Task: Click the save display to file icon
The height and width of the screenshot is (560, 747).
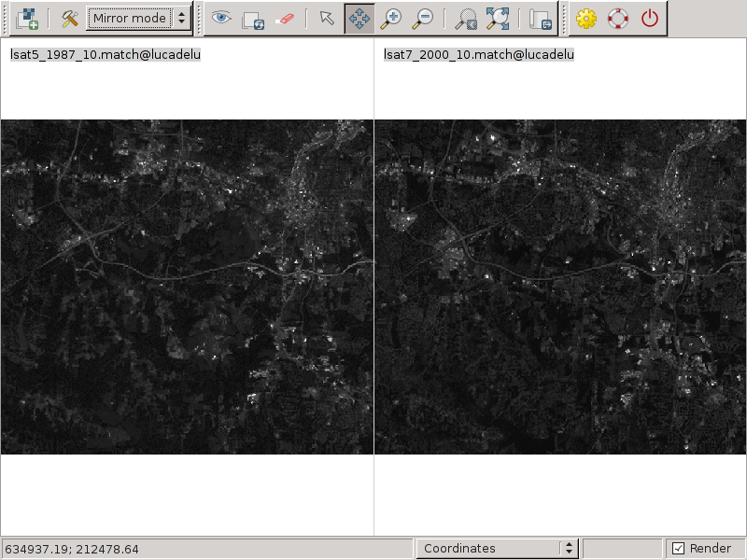Action: [540, 18]
